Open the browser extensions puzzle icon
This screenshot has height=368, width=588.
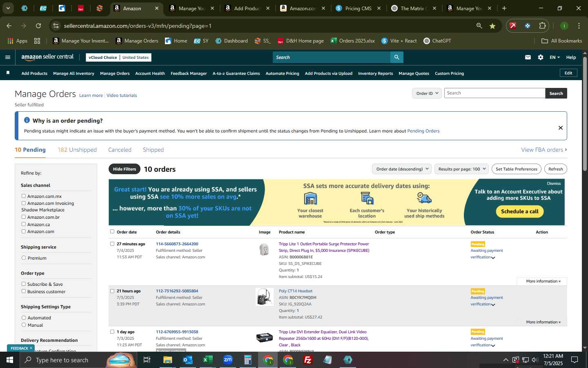(x=542, y=26)
